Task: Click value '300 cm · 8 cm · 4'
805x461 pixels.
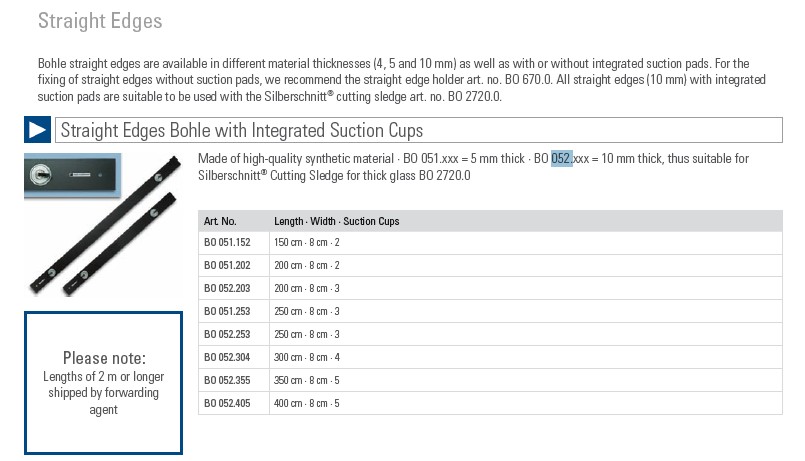Action: click(x=306, y=357)
